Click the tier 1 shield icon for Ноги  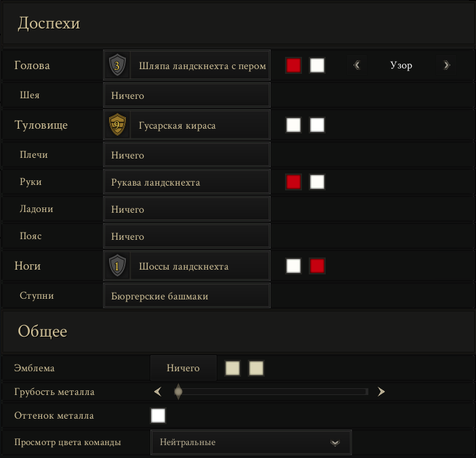pyautogui.click(x=117, y=266)
